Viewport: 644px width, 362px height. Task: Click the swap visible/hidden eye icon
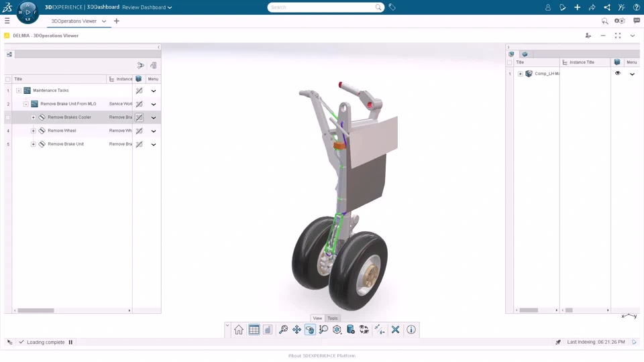pos(364,330)
